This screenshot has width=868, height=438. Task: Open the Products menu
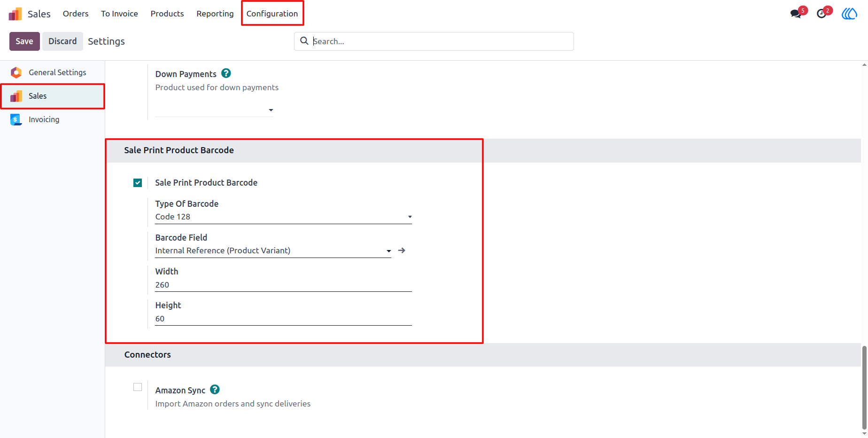tap(167, 14)
